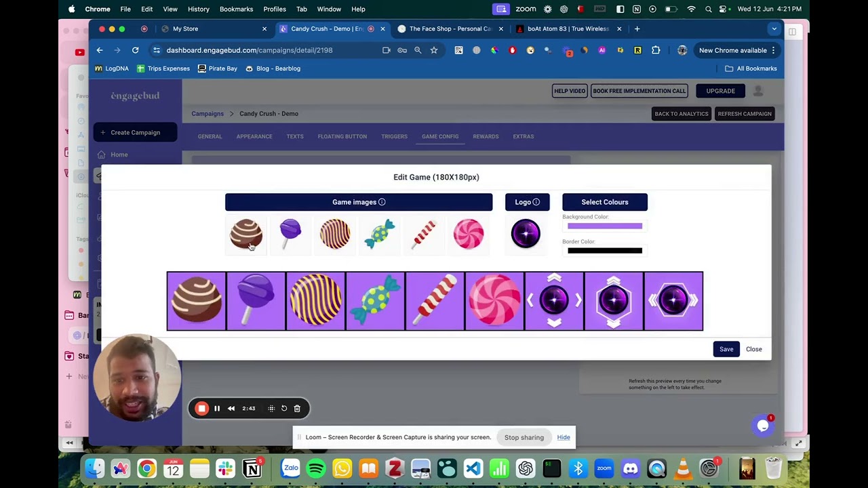
Task: Hide the Loom screen sharing bar
Action: (564, 437)
